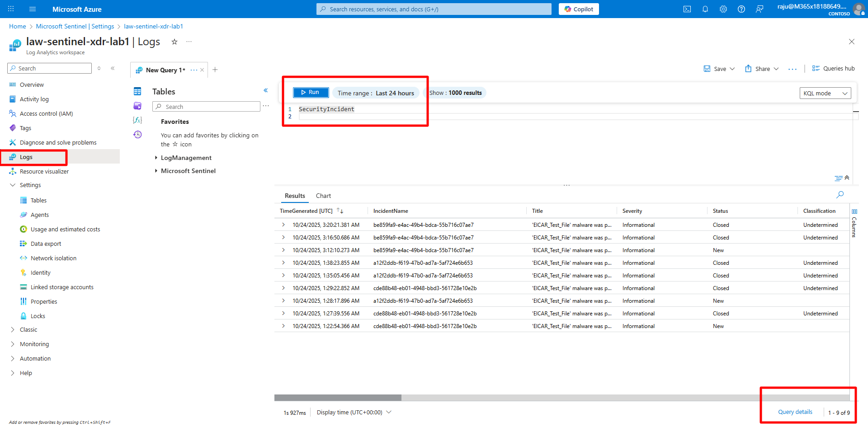Switch to the Results tab

tap(295, 196)
